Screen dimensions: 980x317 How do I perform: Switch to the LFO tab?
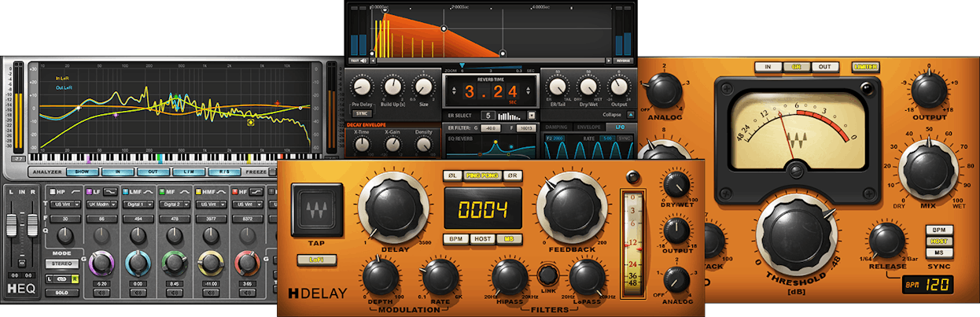tap(620, 127)
